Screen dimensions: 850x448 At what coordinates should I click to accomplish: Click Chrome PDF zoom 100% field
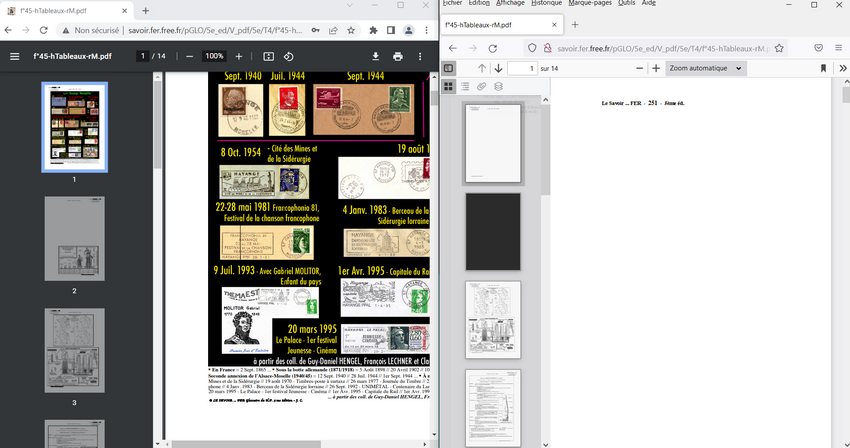click(214, 56)
